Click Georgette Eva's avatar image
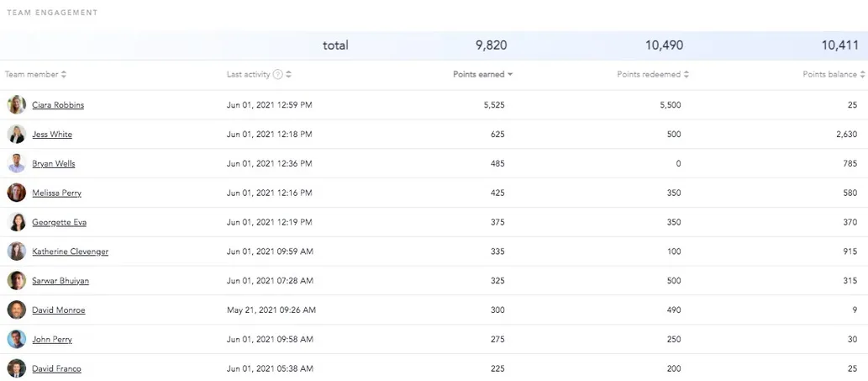 [17, 223]
